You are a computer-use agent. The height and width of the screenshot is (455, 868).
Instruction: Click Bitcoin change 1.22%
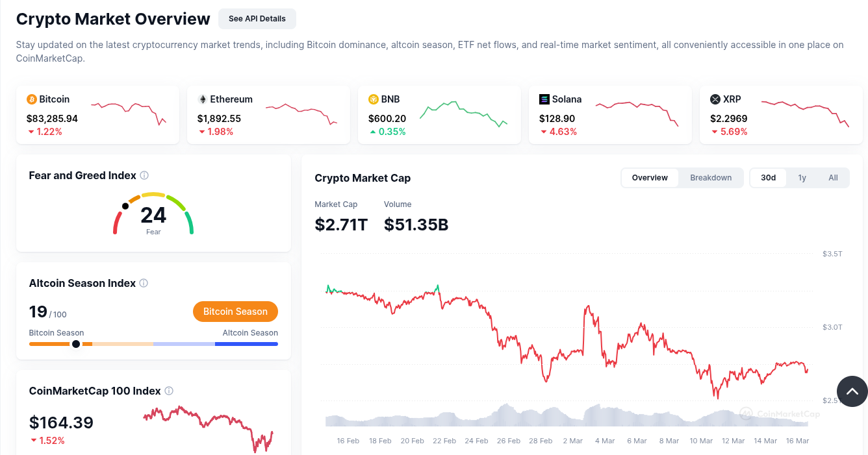coord(44,132)
